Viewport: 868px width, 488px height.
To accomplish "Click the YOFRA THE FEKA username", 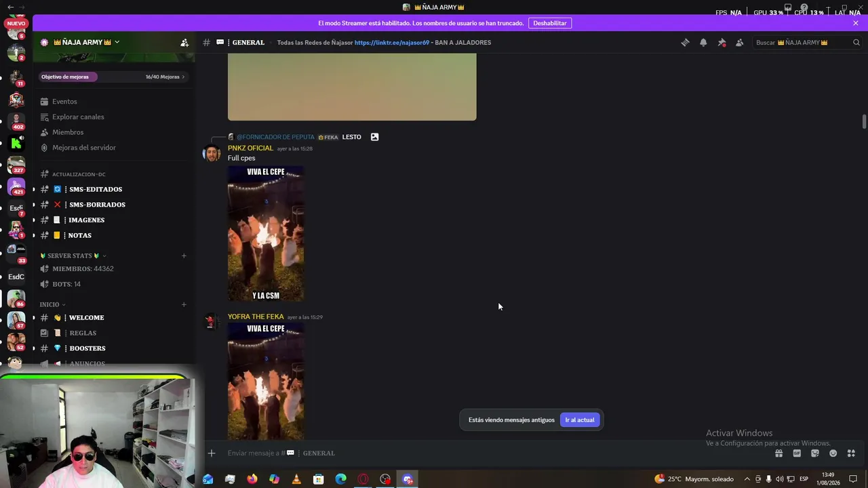I will tap(256, 317).
